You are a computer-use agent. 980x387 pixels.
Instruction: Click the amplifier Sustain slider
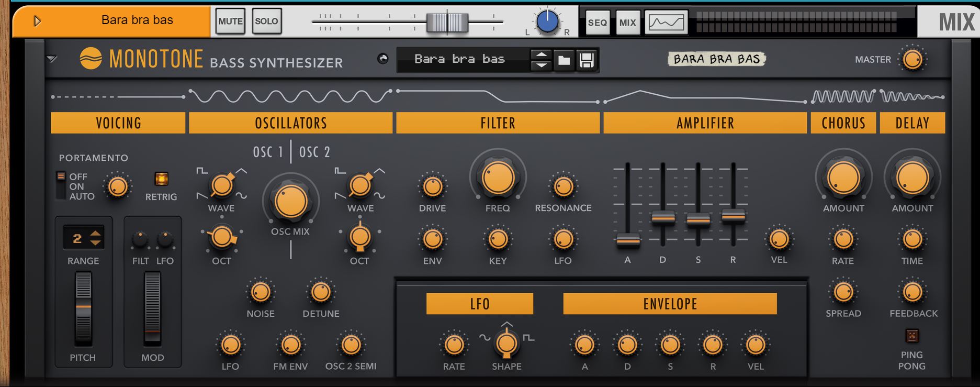[x=698, y=220]
